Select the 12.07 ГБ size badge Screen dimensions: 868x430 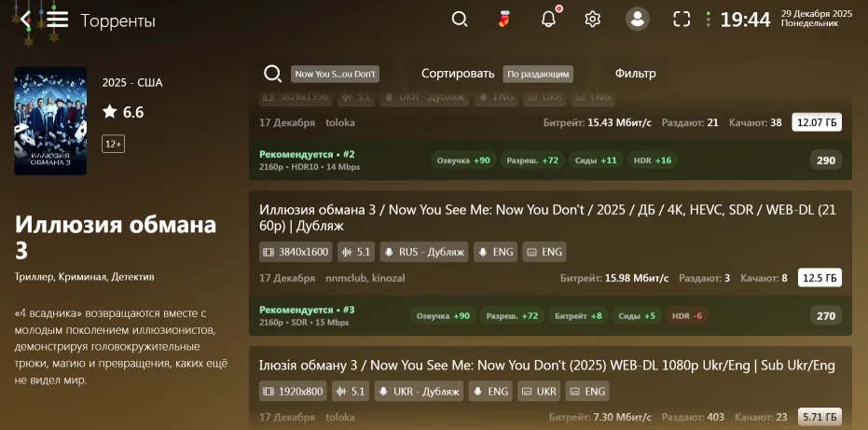point(817,122)
